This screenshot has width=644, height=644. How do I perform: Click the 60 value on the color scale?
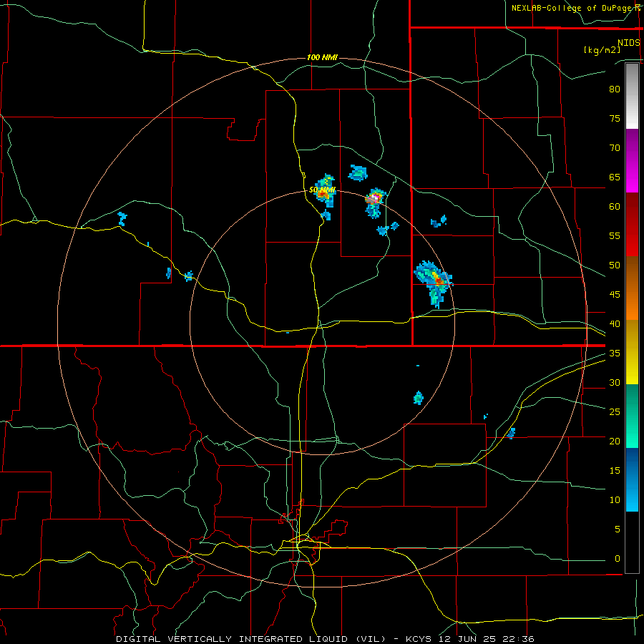[x=615, y=207]
